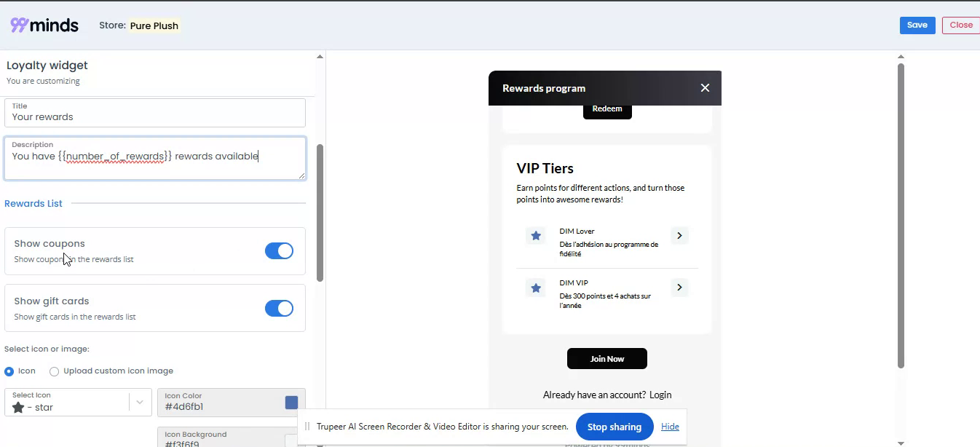The height and width of the screenshot is (447, 980).
Task: Click the 99minds logo
Action: 44,25
